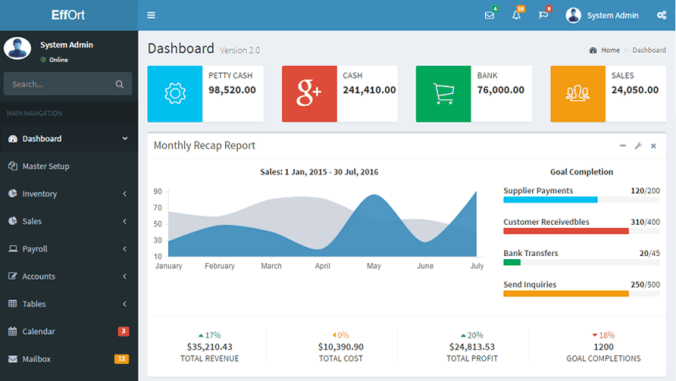Screen dimensions: 676x381
Task: Expand the Payroll submenu
Action: point(69,249)
